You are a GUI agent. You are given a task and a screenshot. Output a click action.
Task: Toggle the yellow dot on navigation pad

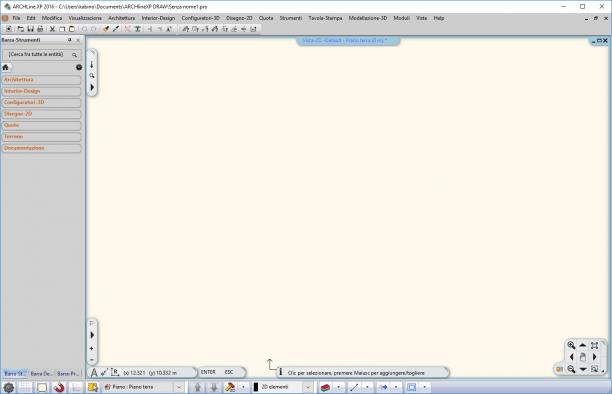559,369
